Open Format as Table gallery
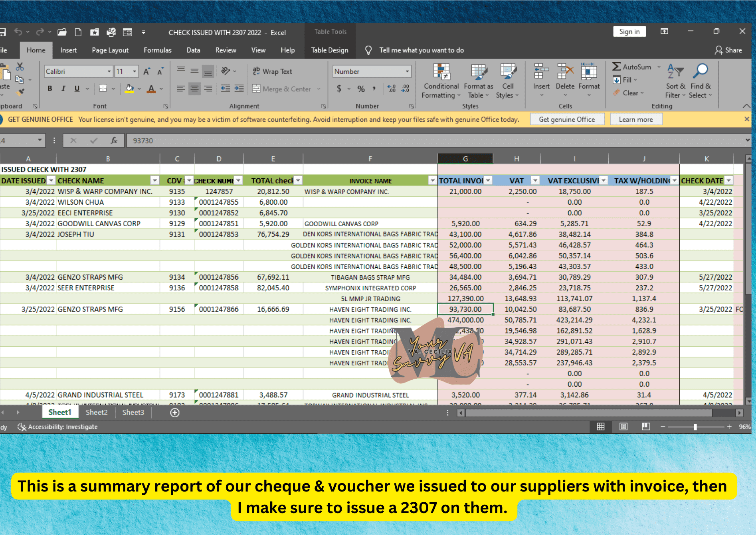The width and height of the screenshot is (756, 535). pyautogui.click(x=478, y=81)
